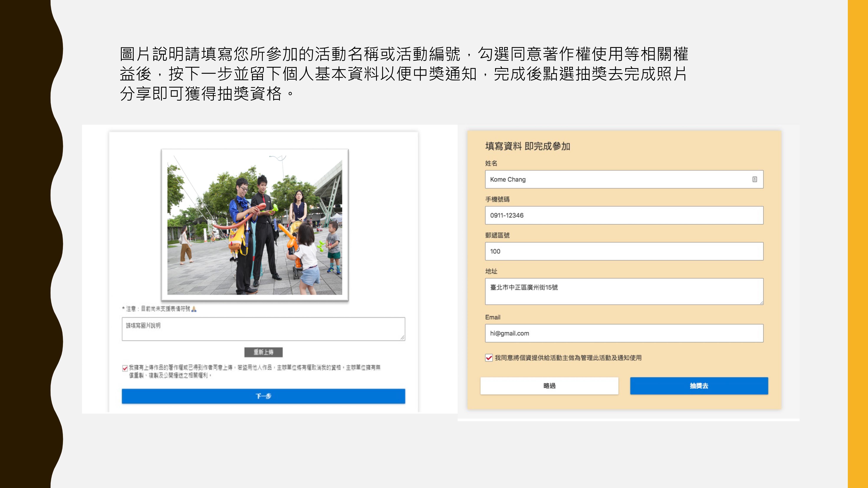Click the 重新上傳 re-upload button
The height and width of the screenshot is (488, 868).
[263, 352]
